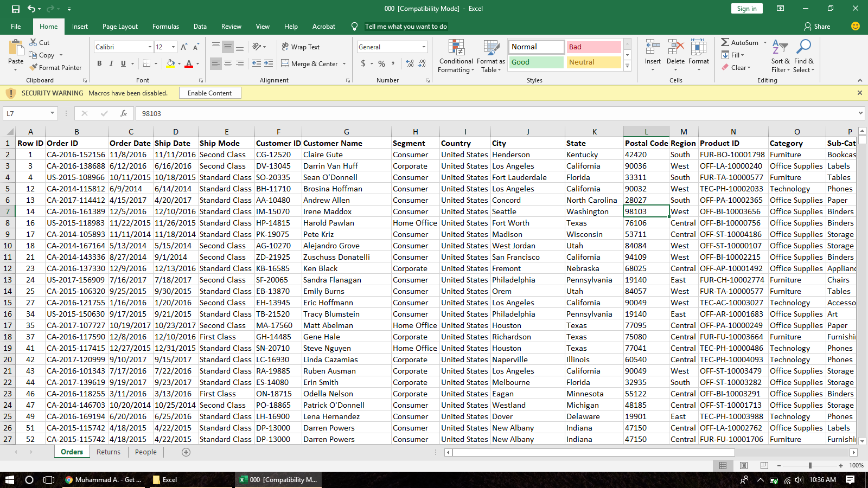This screenshot has width=868, height=488.
Task: Select the AutoSum icon
Action: 727,42
